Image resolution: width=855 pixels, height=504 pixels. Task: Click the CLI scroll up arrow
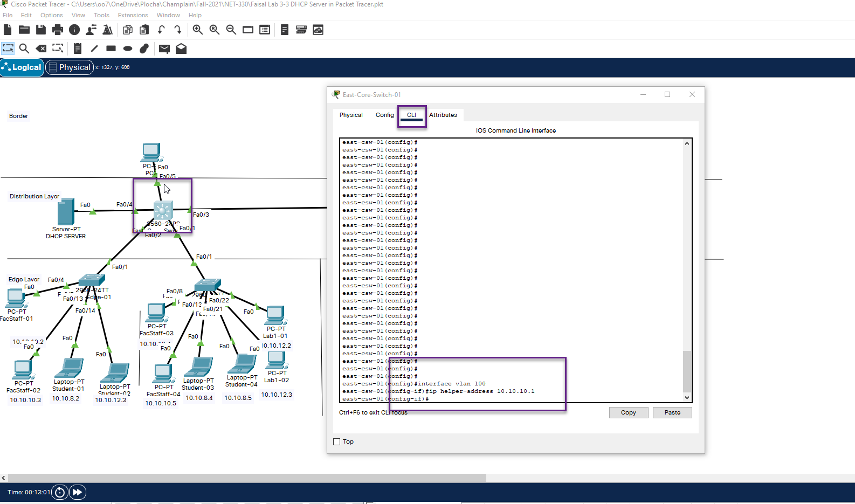[x=687, y=143]
